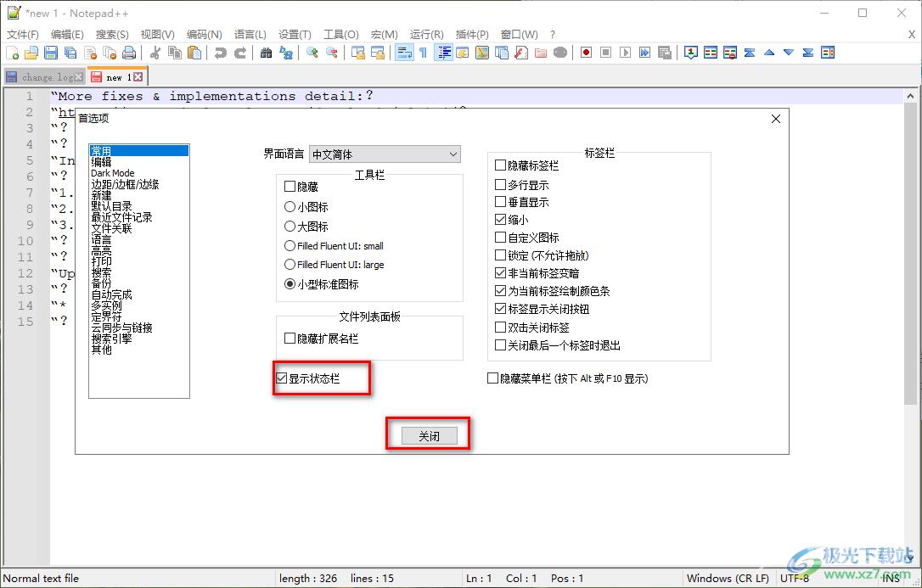Select Dark Mode in preferences list

(112, 173)
